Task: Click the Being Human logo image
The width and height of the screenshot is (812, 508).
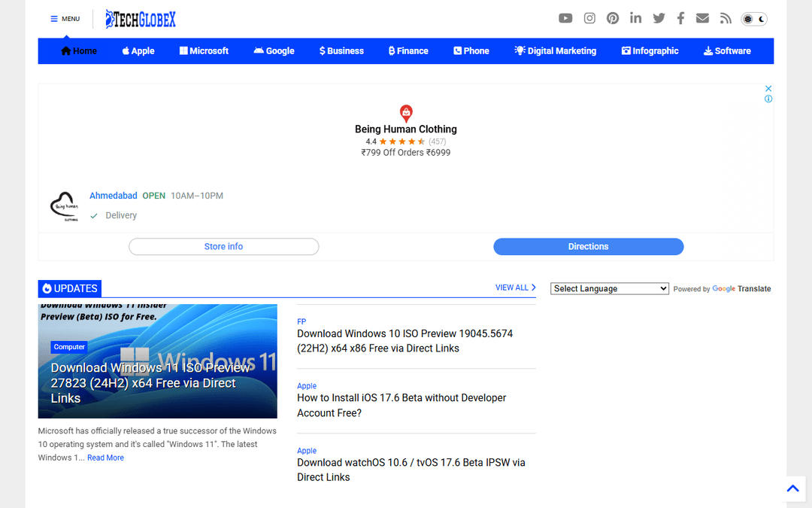Action: [x=64, y=206]
